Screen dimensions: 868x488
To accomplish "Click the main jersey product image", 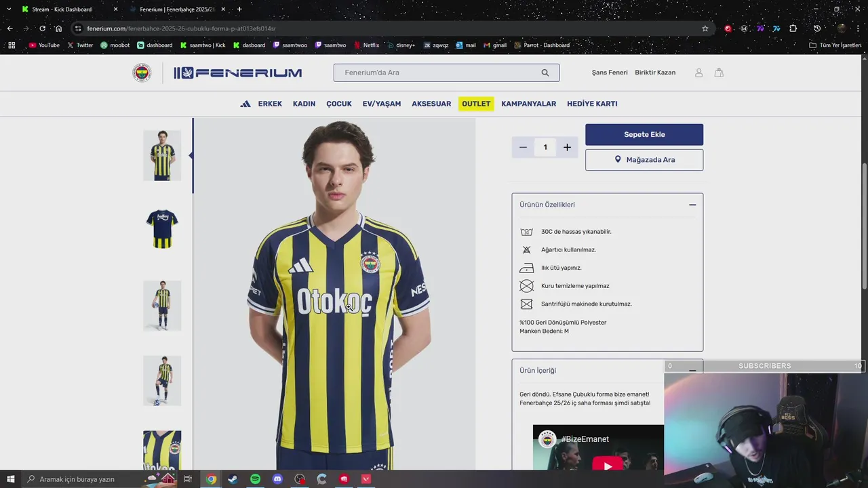I will 335,294.
